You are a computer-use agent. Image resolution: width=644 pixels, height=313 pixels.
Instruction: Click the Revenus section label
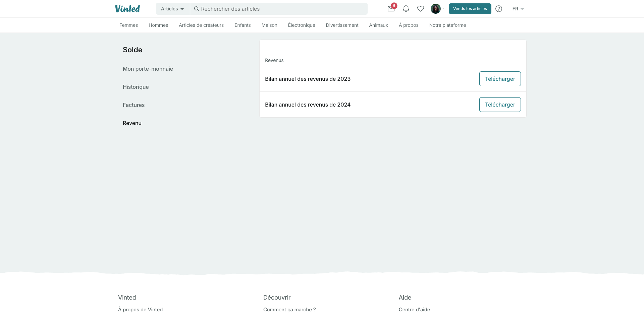274,60
